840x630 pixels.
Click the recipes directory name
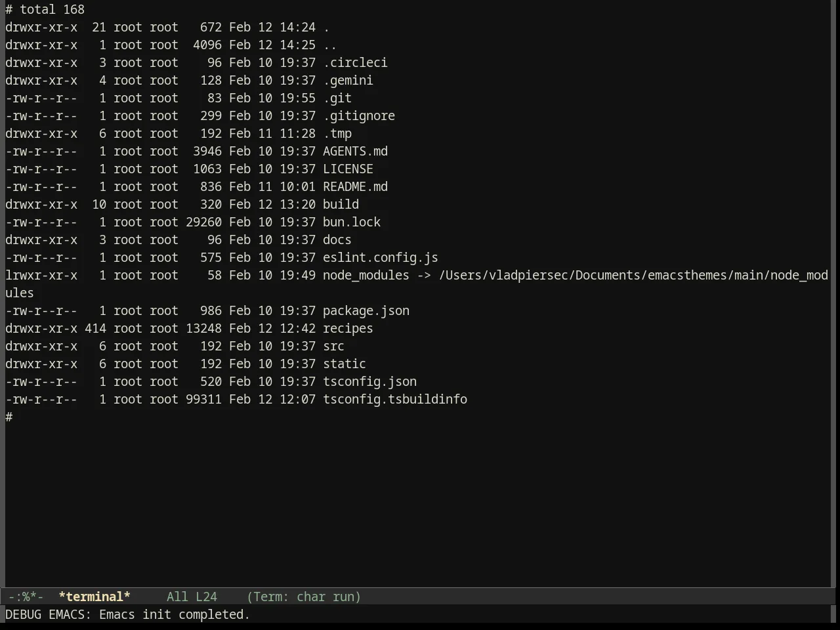tap(348, 328)
